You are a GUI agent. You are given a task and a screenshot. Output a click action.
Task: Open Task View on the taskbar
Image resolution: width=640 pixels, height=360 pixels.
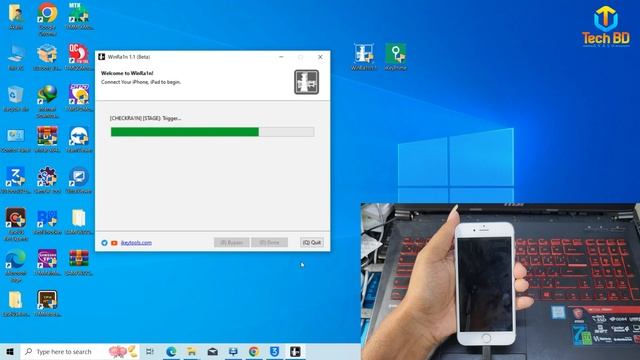[x=150, y=351]
